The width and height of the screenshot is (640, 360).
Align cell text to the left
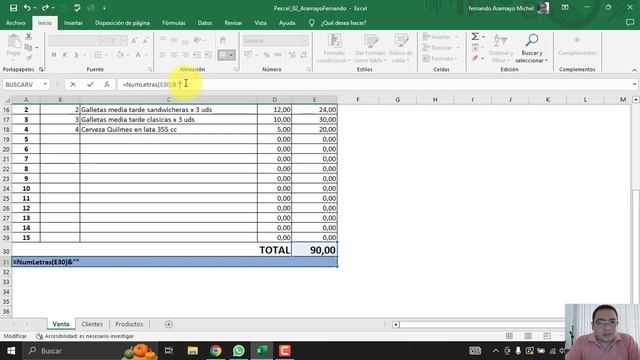[x=163, y=55]
